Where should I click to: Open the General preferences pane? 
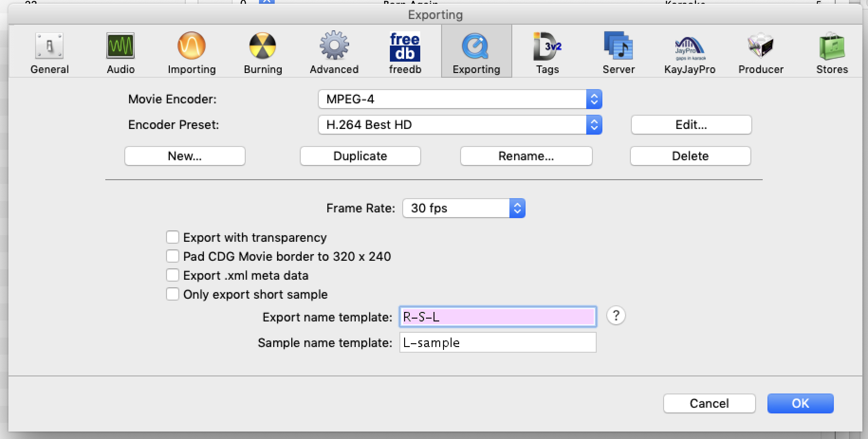49,53
